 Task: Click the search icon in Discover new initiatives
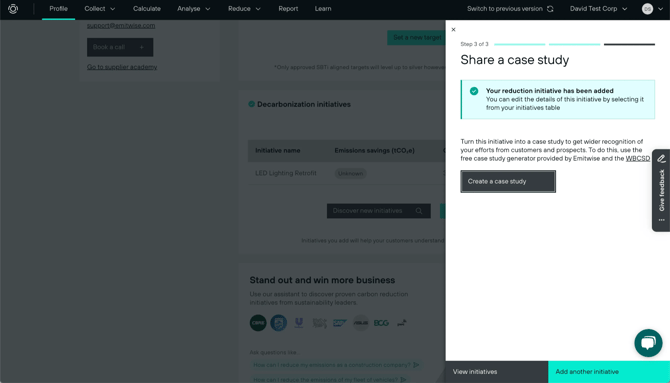[419, 211]
